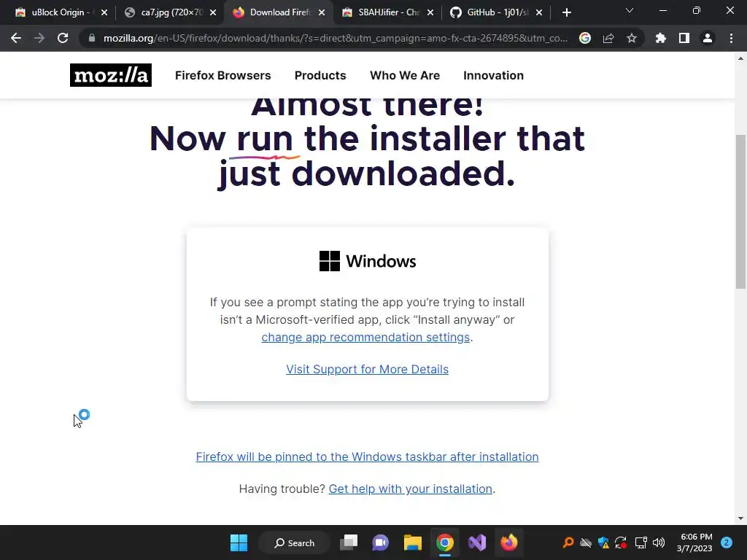Click the taskbar Search box
Image resolution: width=747 pixels, height=560 pixels.
tap(294, 542)
